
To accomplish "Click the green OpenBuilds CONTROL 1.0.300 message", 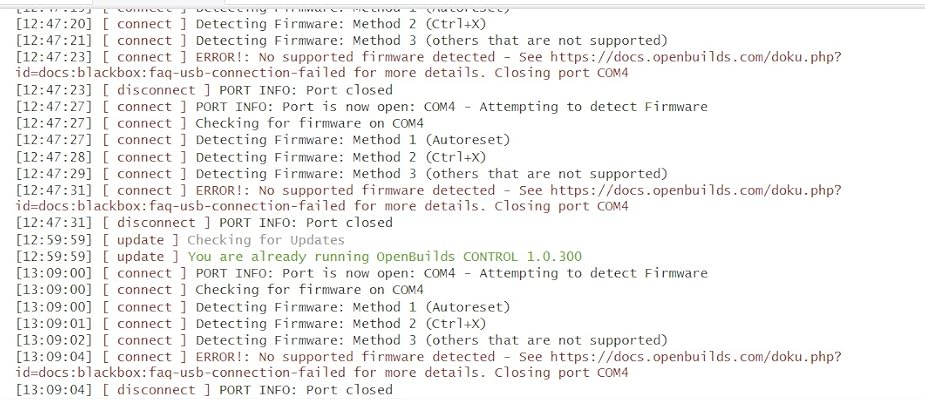I will tap(384, 256).
